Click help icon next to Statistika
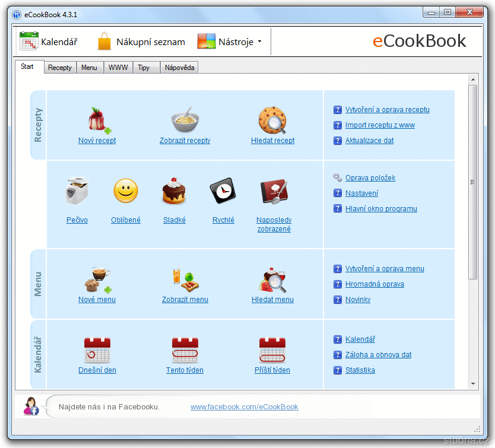 tap(338, 370)
